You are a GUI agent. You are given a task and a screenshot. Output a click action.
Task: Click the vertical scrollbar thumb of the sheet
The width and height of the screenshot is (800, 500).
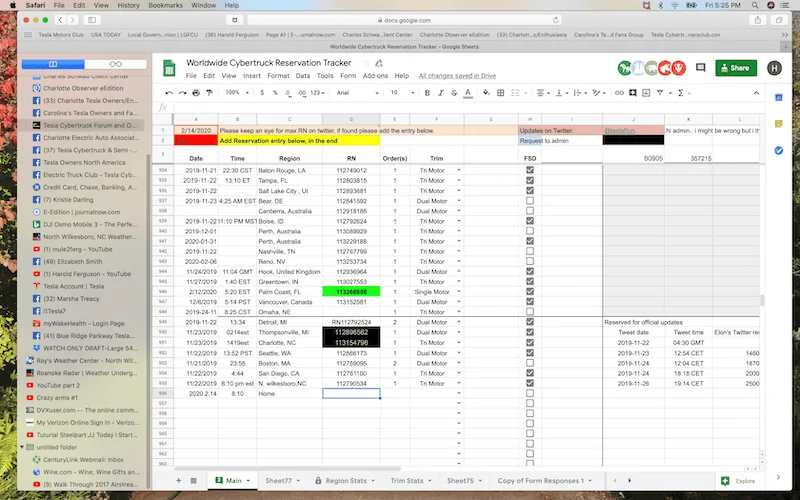[x=763, y=300]
